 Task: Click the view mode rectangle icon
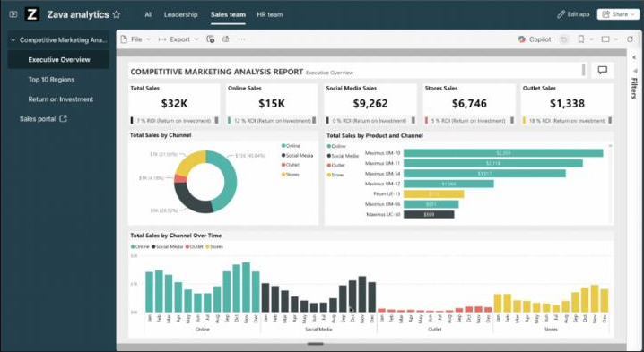605,39
